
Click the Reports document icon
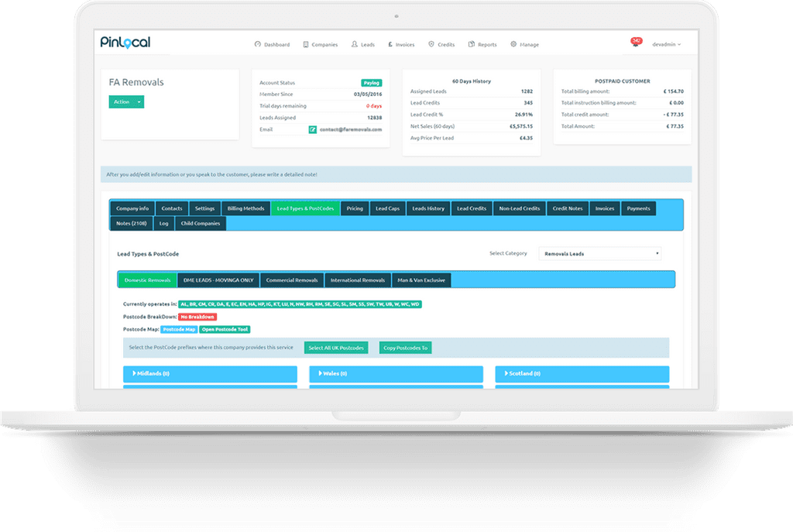click(472, 45)
